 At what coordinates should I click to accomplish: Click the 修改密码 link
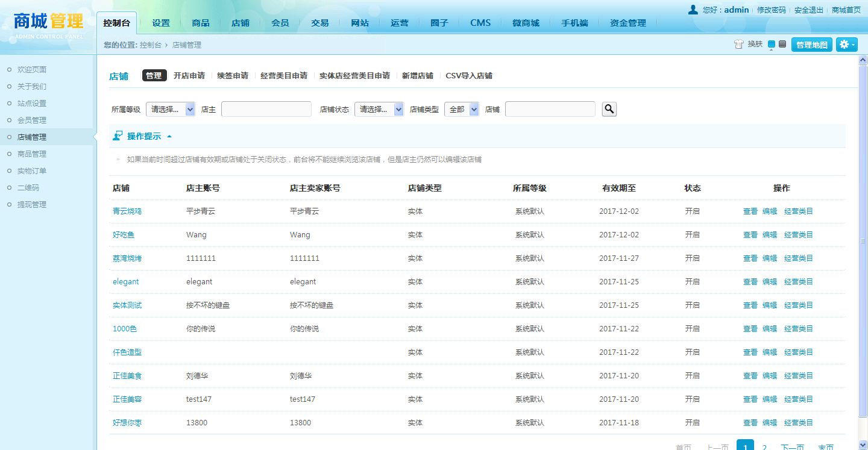772,10
